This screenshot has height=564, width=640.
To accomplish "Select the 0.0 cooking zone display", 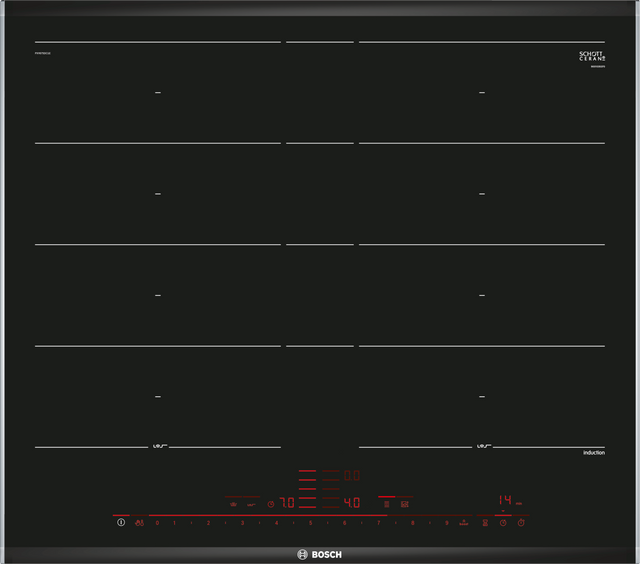I will (352, 476).
